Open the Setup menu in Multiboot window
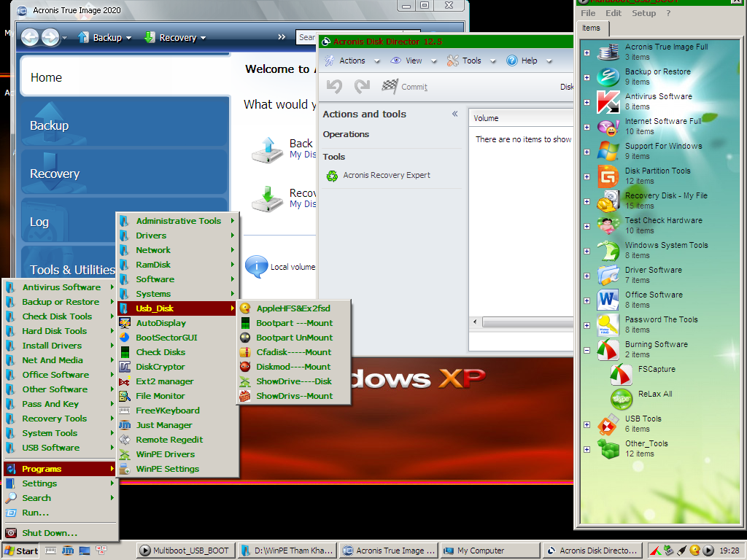The height and width of the screenshot is (560, 747). 643,13
